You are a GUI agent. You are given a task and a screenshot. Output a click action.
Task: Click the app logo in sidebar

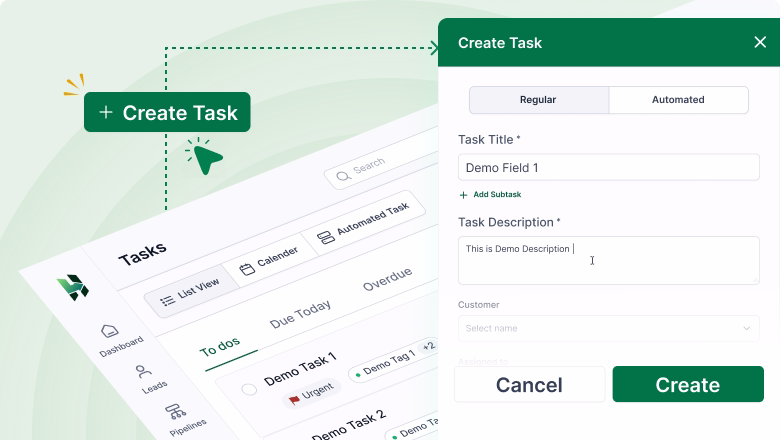click(x=73, y=287)
